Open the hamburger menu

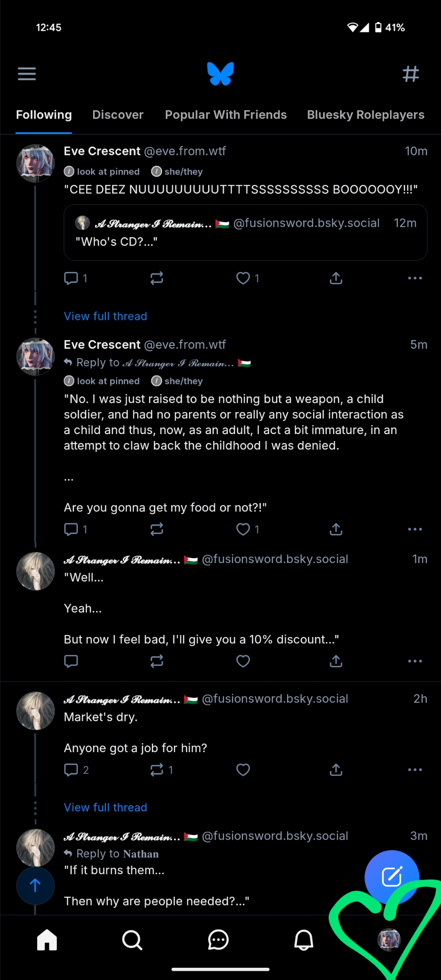(27, 74)
